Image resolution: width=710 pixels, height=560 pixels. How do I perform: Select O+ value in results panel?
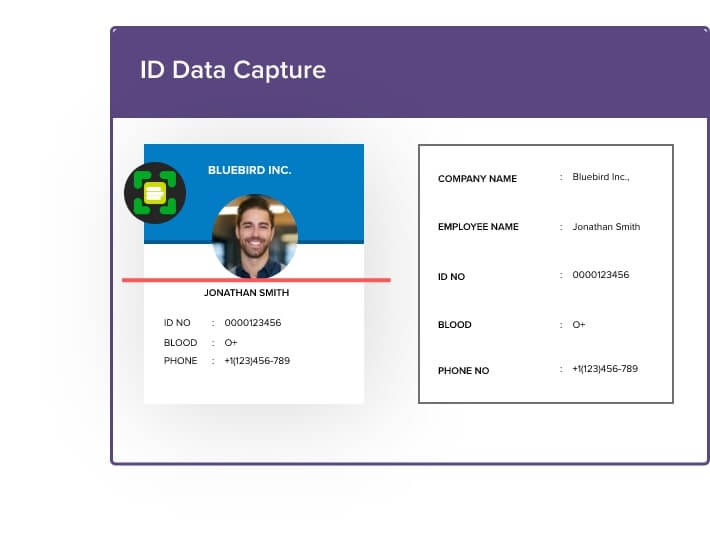point(579,325)
